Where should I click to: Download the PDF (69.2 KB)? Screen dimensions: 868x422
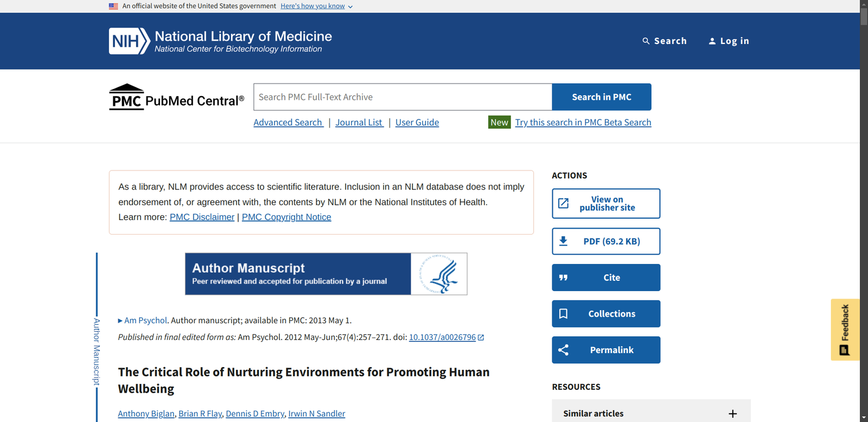coord(605,242)
